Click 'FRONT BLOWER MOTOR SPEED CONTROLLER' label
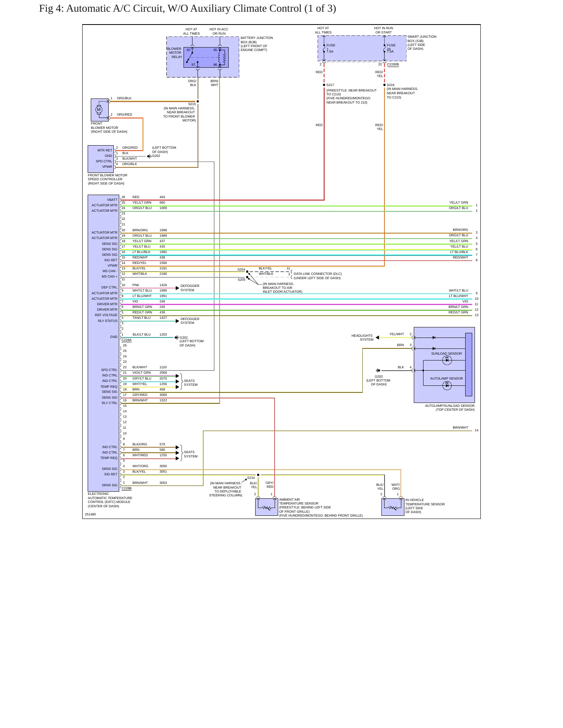Viewport: 563px width, 728px height. [x=108, y=179]
